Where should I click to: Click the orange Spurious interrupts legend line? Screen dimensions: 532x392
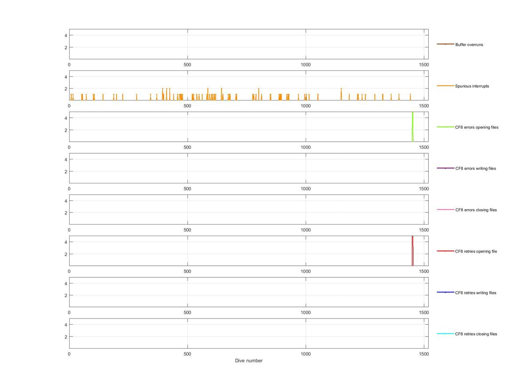click(446, 85)
